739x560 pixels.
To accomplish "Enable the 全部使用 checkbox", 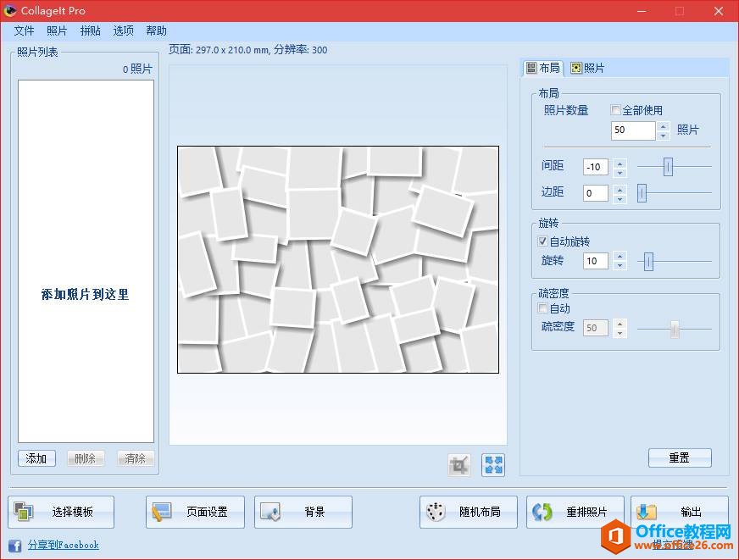I will point(616,109).
